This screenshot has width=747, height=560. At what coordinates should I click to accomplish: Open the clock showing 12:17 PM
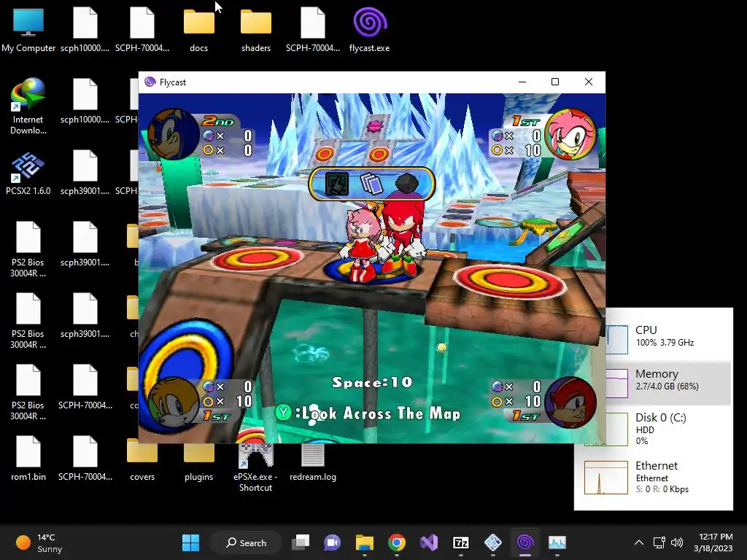[x=713, y=542]
